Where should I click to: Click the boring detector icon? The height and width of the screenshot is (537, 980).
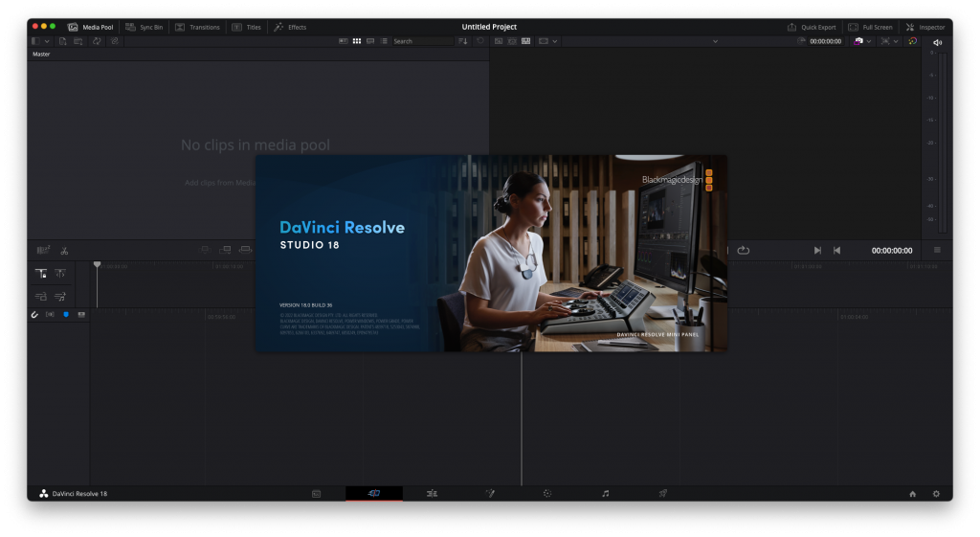pos(43,250)
